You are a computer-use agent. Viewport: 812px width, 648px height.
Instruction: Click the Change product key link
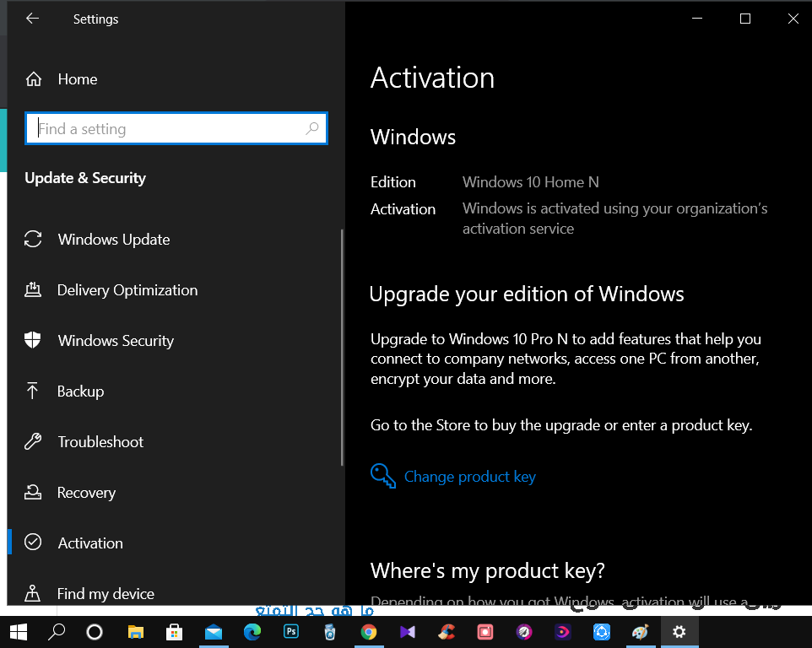point(469,476)
